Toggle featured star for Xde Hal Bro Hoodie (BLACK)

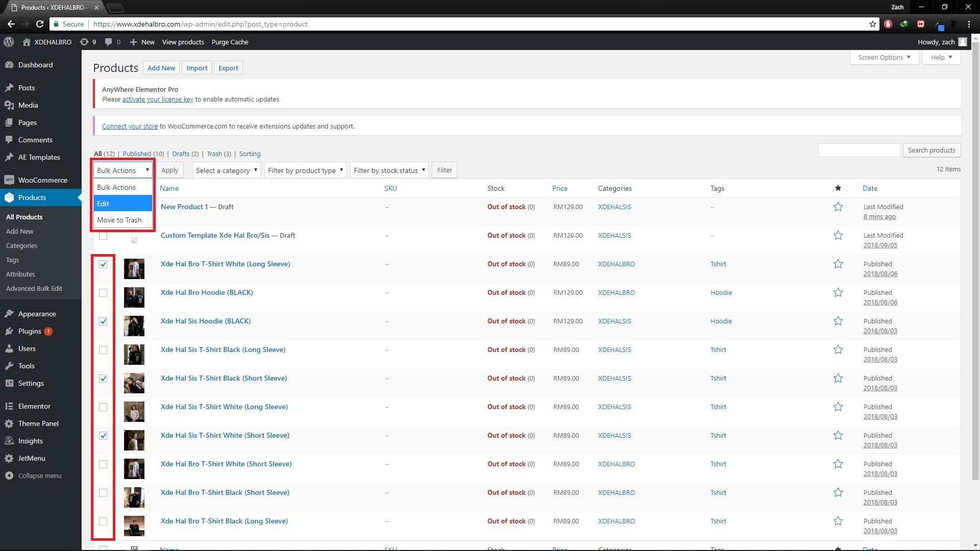[x=838, y=292]
